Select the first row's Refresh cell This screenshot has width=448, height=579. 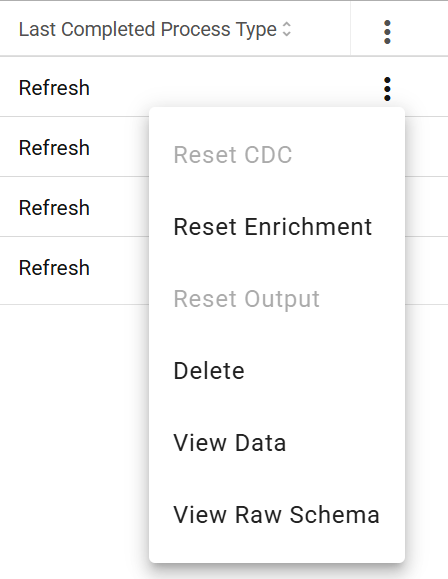[54, 88]
